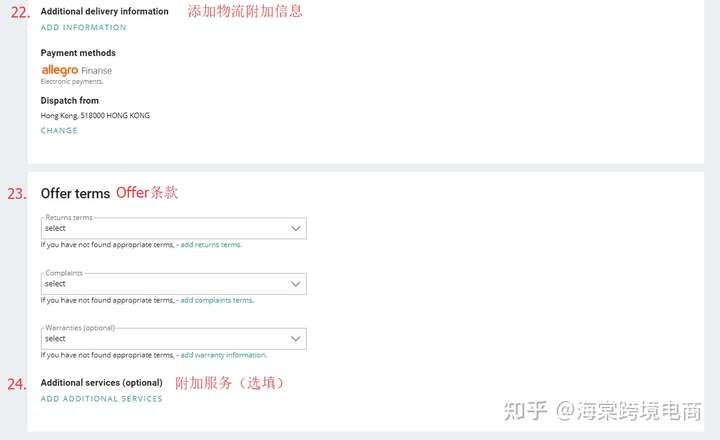Click the Payment methods heading

(78, 53)
